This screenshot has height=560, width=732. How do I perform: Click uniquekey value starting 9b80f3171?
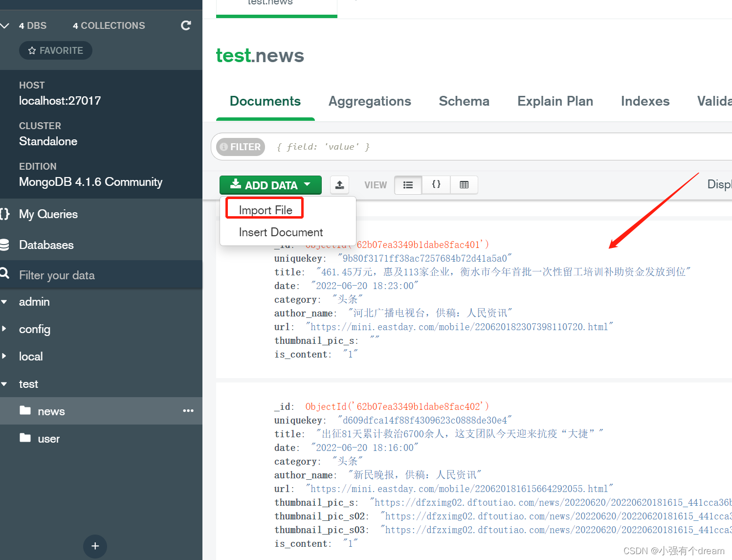coord(424,258)
